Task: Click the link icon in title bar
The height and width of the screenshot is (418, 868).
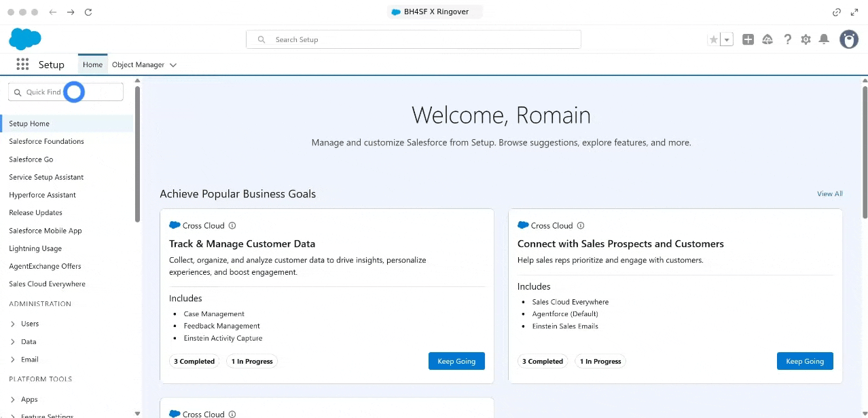Action: [837, 12]
